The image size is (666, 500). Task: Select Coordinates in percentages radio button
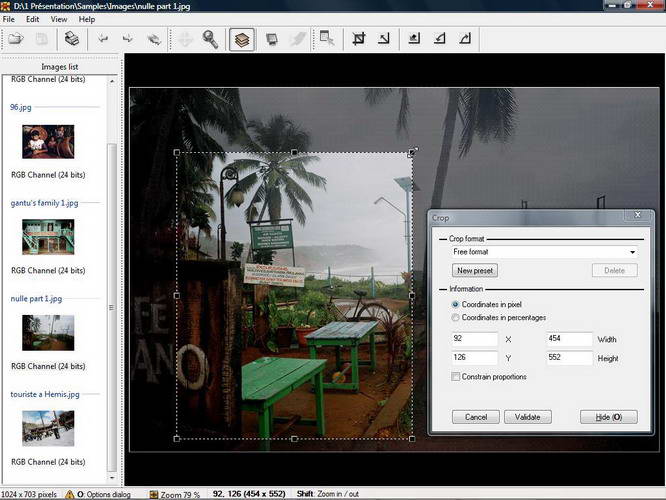click(x=455, y=317)
